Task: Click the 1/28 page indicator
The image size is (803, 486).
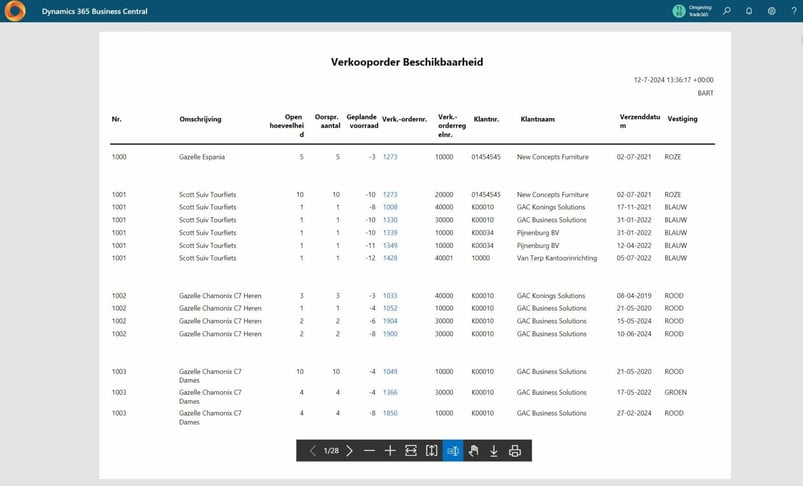Action: 331,451
